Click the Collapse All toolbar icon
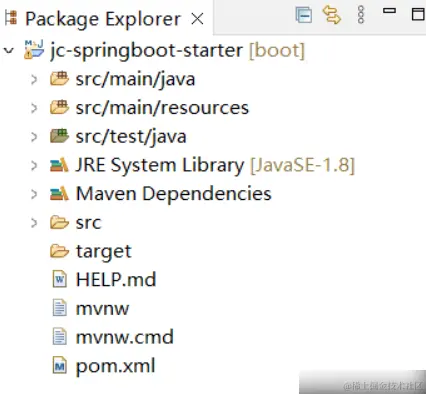 click(x=304, y=15)
